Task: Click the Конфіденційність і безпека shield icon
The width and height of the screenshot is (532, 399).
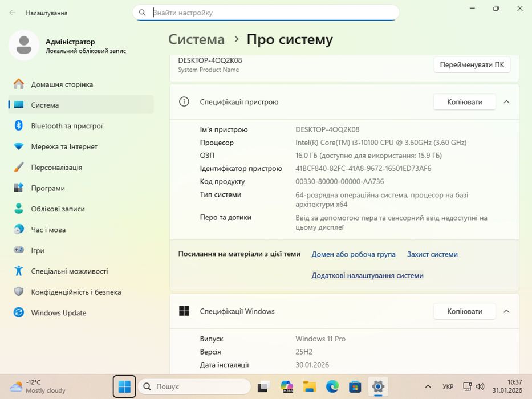Action: point(19,291)
